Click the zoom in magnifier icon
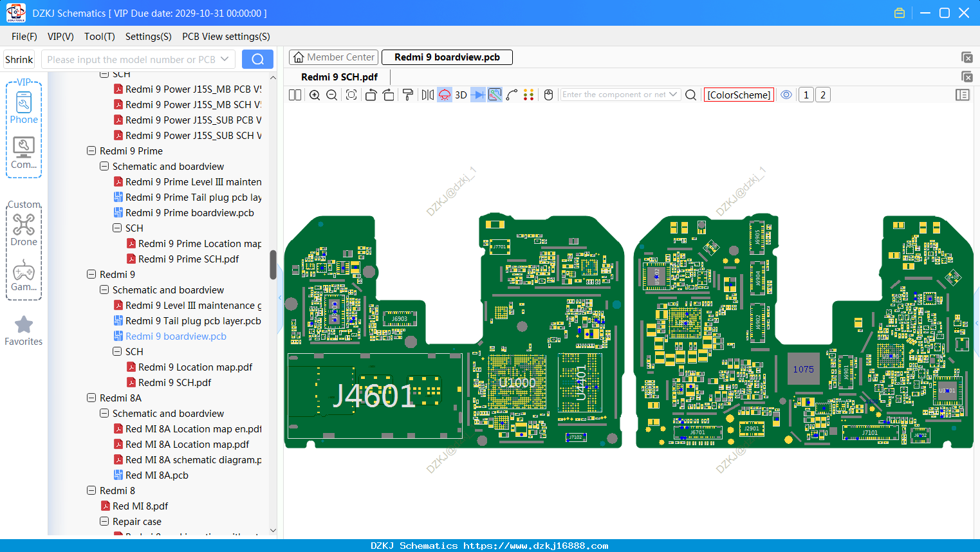980x552 pixels. point(315,95)
